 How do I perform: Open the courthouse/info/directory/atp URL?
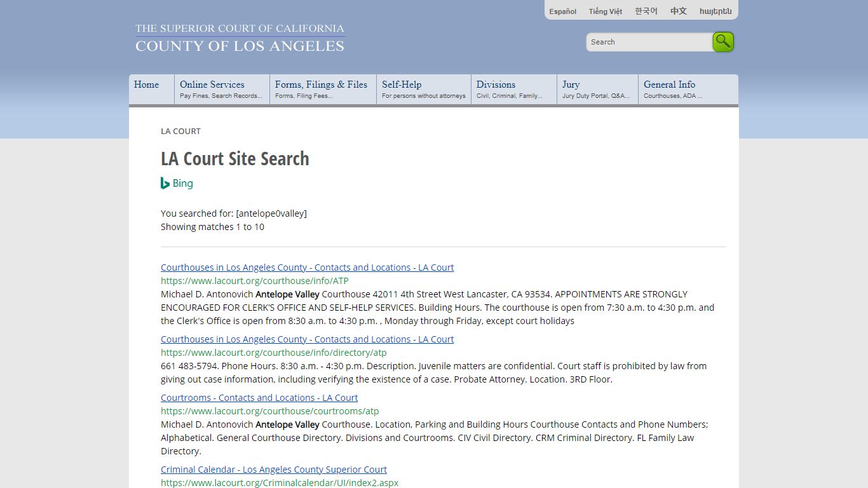(x=273, y=353)
